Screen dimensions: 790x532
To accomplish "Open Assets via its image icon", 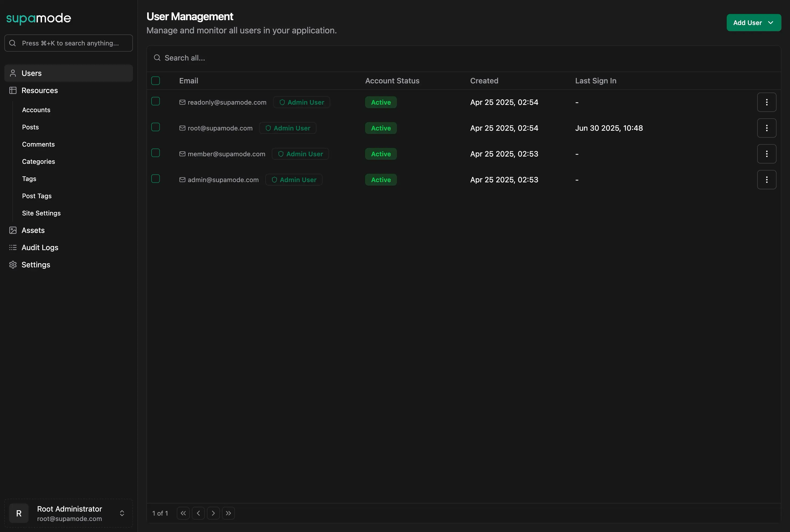I will click(13, 230).
